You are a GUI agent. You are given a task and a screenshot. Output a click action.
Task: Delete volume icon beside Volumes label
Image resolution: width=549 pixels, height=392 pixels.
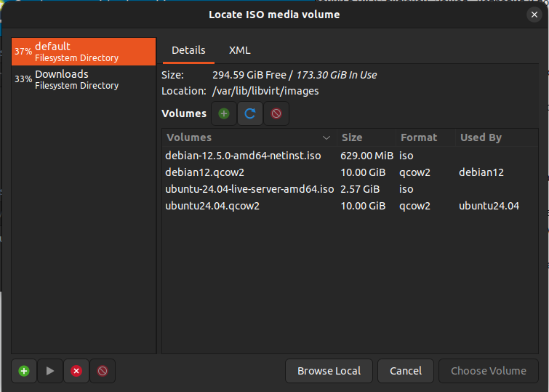click(x=276, y=113)
